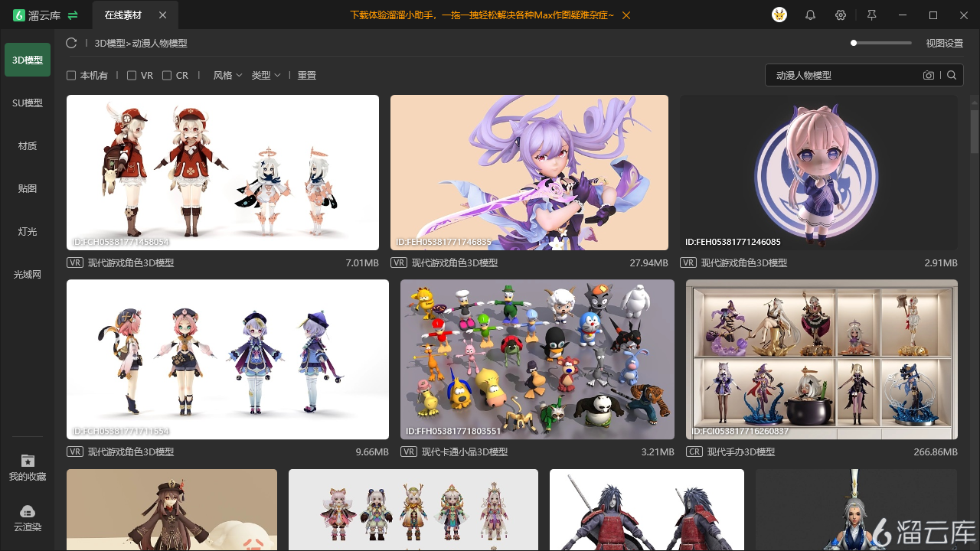The width and height of the screenshot is (980, 551).
Task: Select the 材质 sidebar tab
Action: click(28, 145)
